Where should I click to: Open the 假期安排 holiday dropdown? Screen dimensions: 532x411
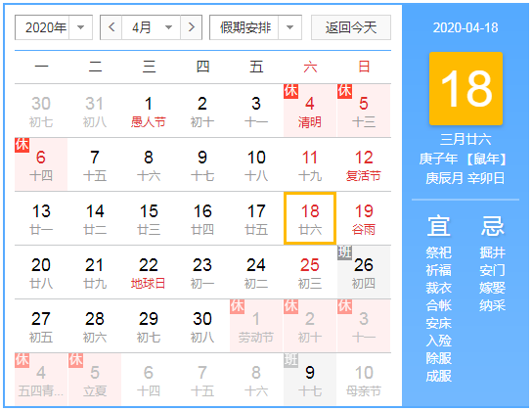click(x=255, y=27)
